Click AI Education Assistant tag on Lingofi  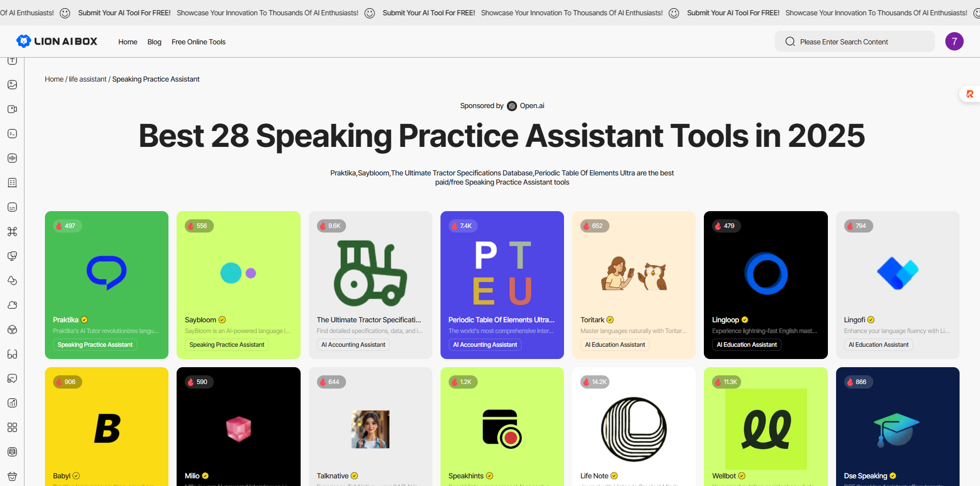878,345
